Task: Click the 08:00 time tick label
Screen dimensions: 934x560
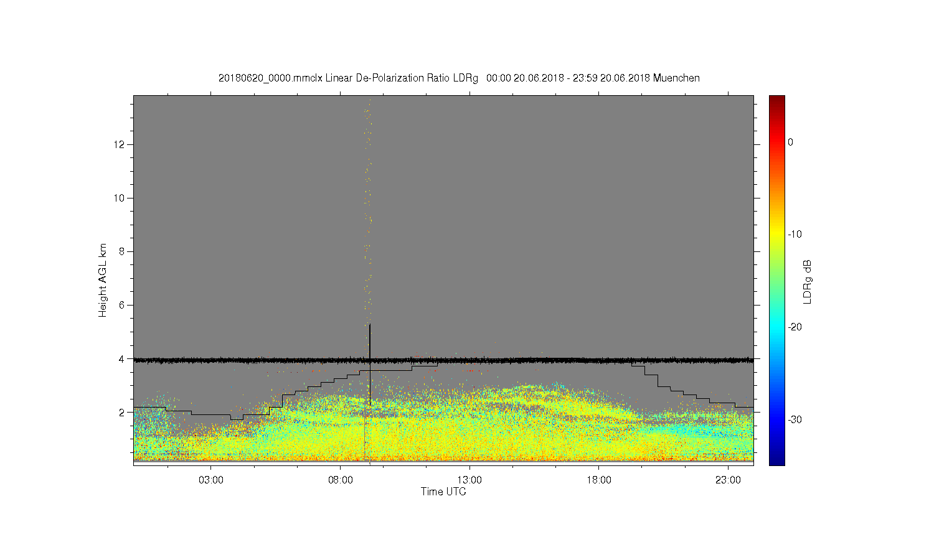Action: (x=341, y=480)
